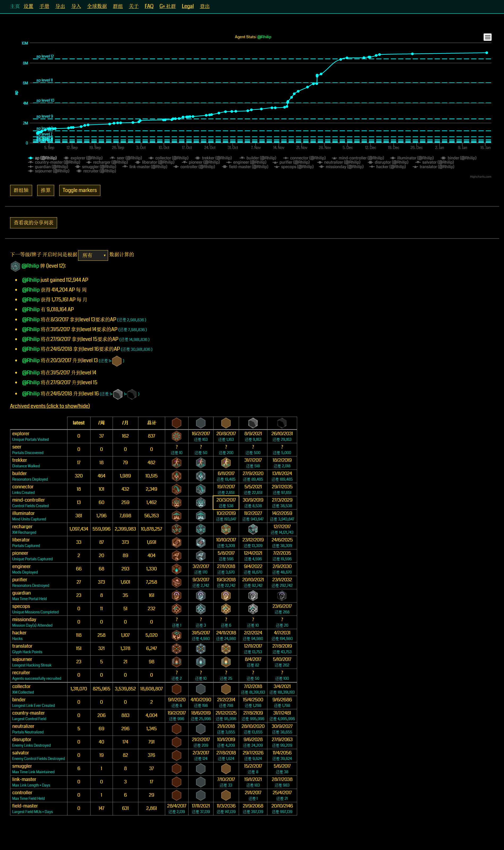
Task: Toggle the illuminator (@Rhilip) legend series
Action: (x=412, y=158)
